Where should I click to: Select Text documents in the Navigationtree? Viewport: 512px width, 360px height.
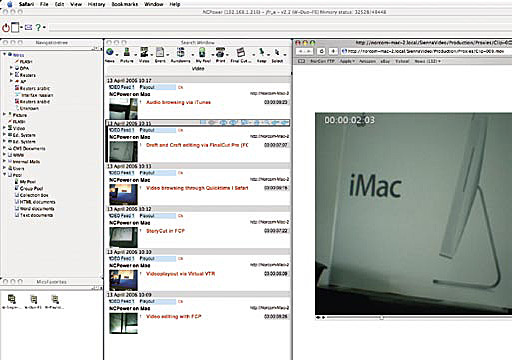pyautogui.click(x=36, y=215)
